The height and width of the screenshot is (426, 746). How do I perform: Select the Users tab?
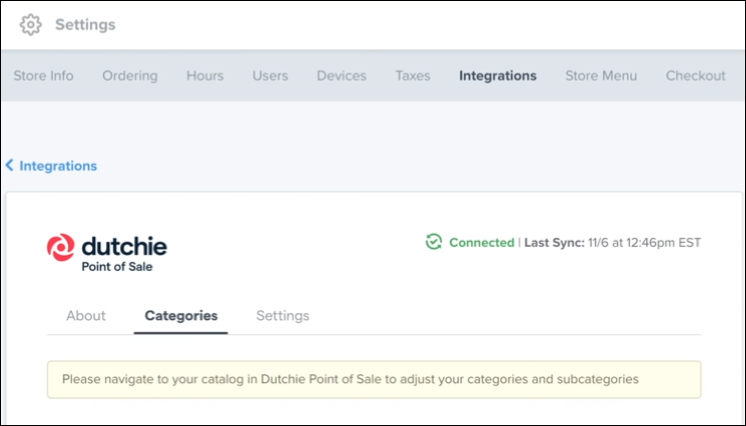270,76
